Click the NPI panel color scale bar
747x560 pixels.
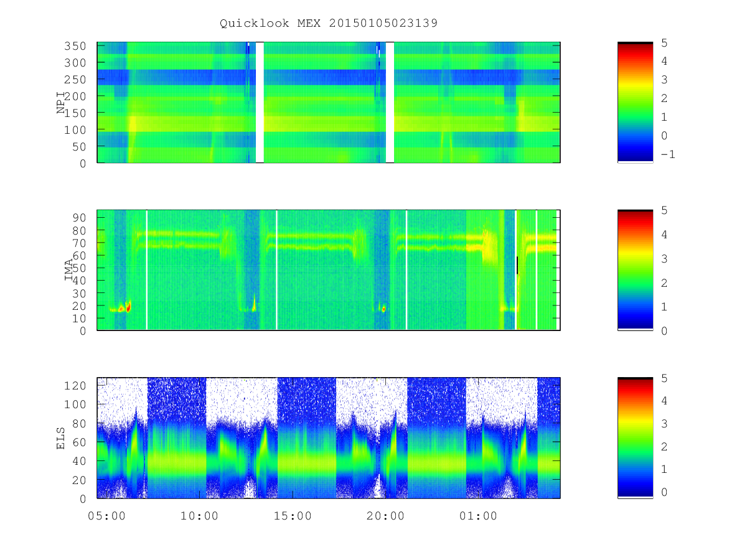[x=635, y=103]
